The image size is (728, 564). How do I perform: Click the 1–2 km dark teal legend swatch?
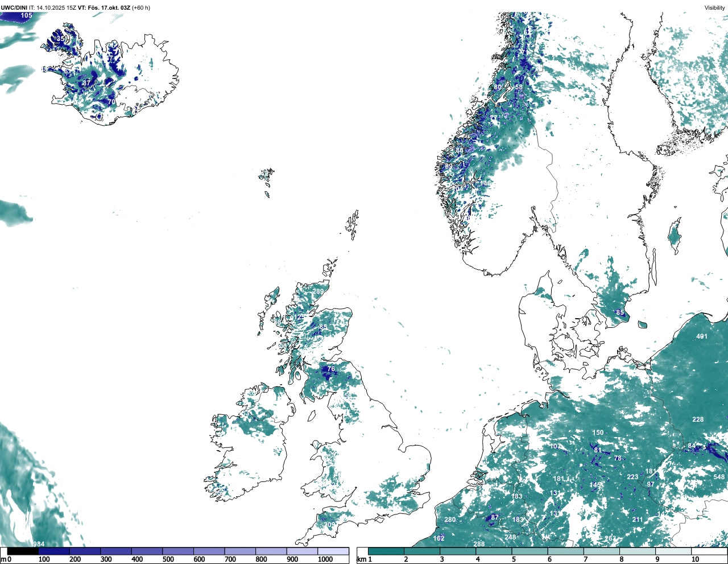coord(386,551)
